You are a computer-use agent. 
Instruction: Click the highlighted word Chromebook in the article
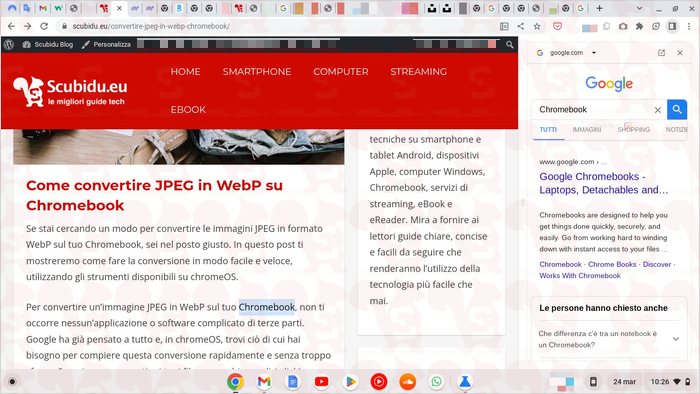[267, 307]
